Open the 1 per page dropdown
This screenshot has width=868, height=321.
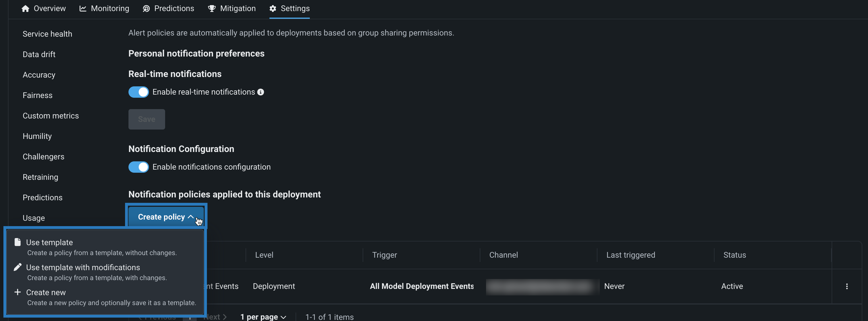[263, 317]
